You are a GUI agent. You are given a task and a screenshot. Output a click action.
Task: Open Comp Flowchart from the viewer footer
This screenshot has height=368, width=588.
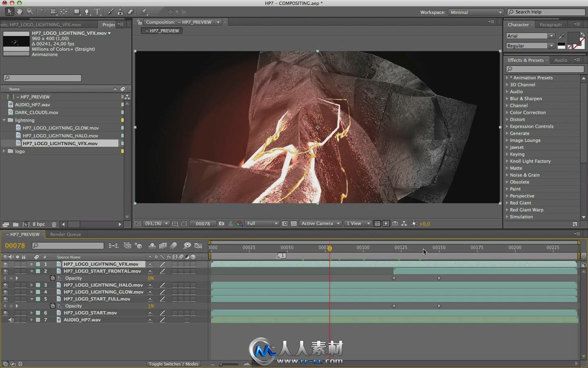point(404,224)
